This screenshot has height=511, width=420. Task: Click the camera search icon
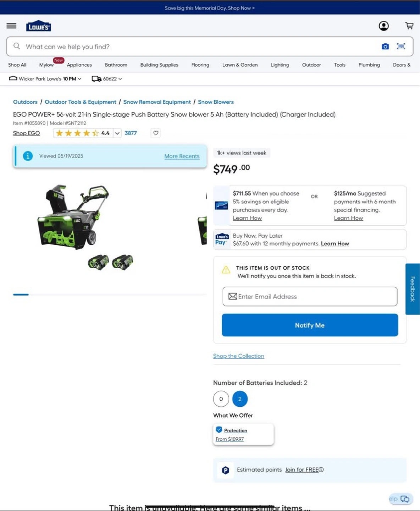(x=385, y=46)
